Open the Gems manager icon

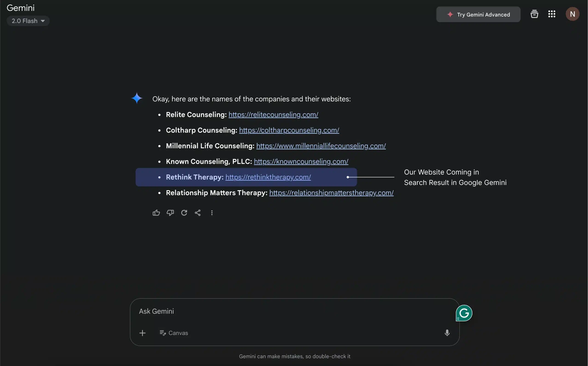[x=534, y=14]
